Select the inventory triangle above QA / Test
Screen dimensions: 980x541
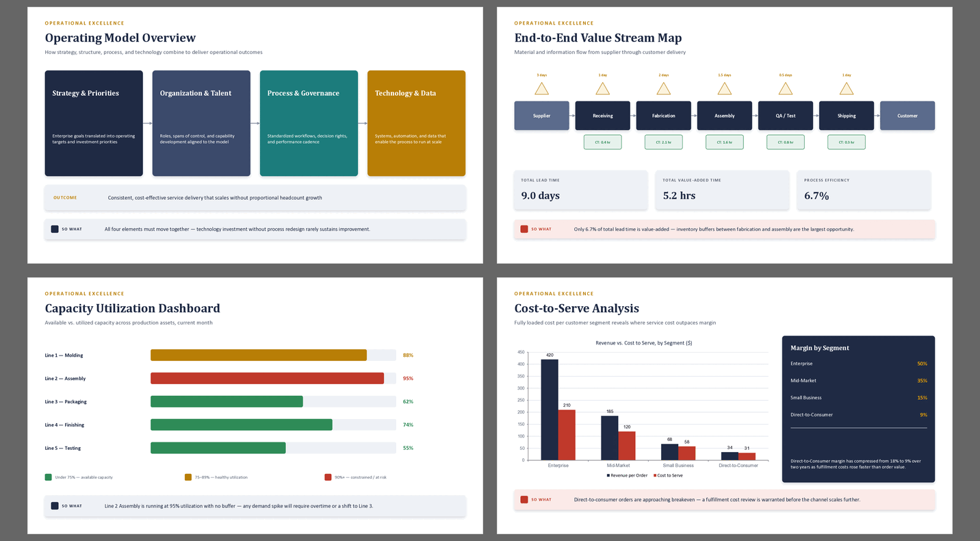tap(786, 88)
